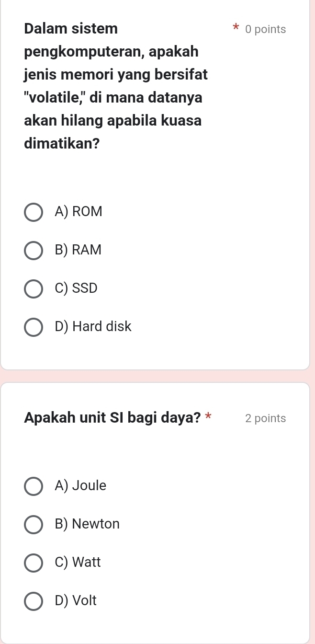Click the red asterisk on the memory question

pyautogui.click(x=235, y=28)
